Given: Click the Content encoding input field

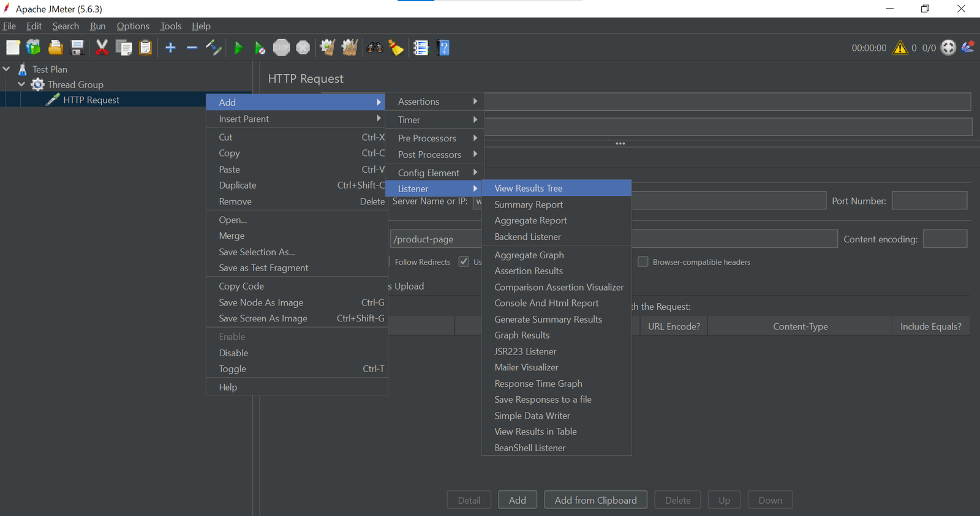Looking at the screenshot, I should point(945,239).
